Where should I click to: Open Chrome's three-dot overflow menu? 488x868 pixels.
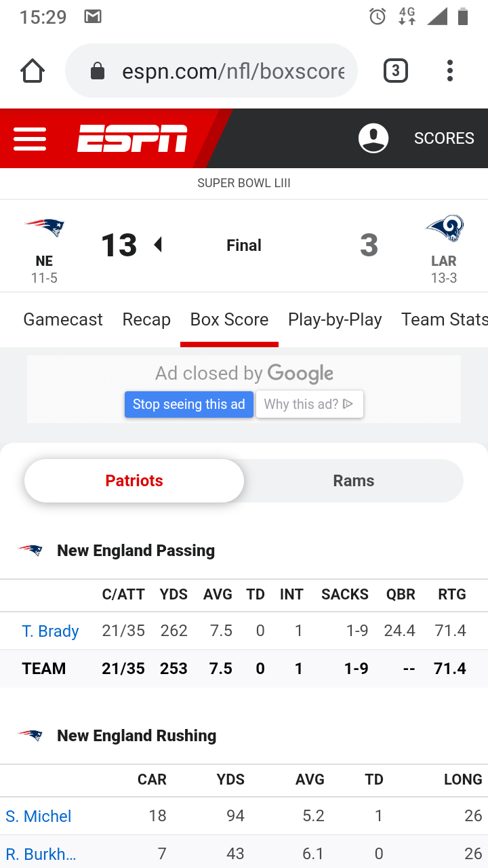[450, 71]
